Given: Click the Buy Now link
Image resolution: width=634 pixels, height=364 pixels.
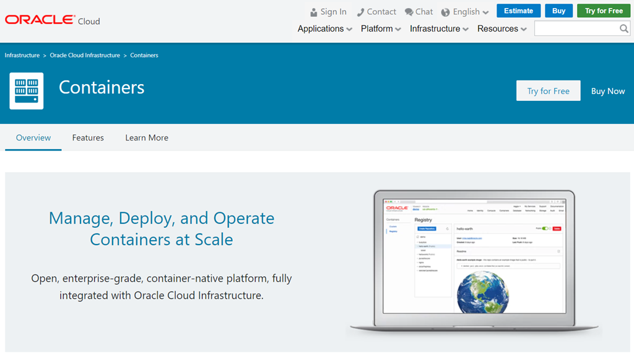Looking at the screenshot, I should (607, 91).
